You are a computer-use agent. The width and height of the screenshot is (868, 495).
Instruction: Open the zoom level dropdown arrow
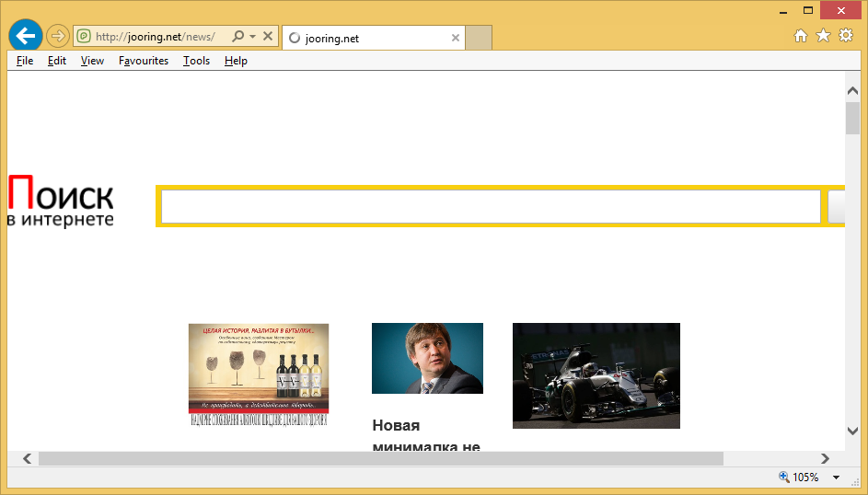(x=836, y=478)
